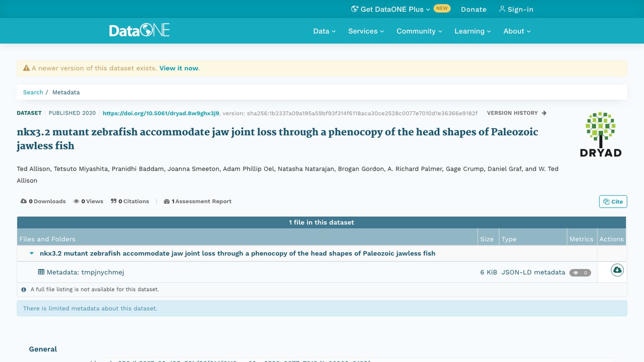Viewport: 644px width, 362px height.
Task: Click the Assessment Report gauge icon
Action: (x=167, y=201)
